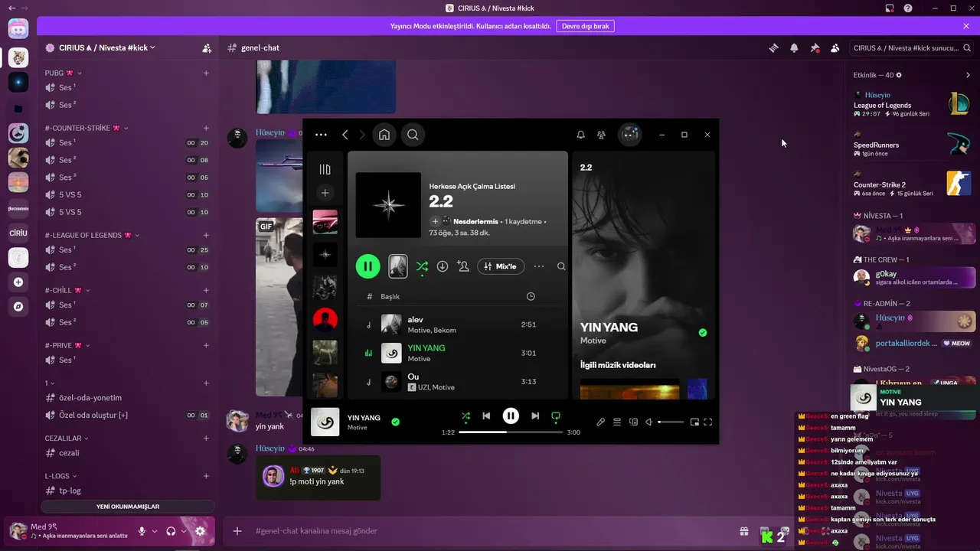Mute Spotify volume speaker icon
Screen dimensions: 980x551
[x=648, y=422]
